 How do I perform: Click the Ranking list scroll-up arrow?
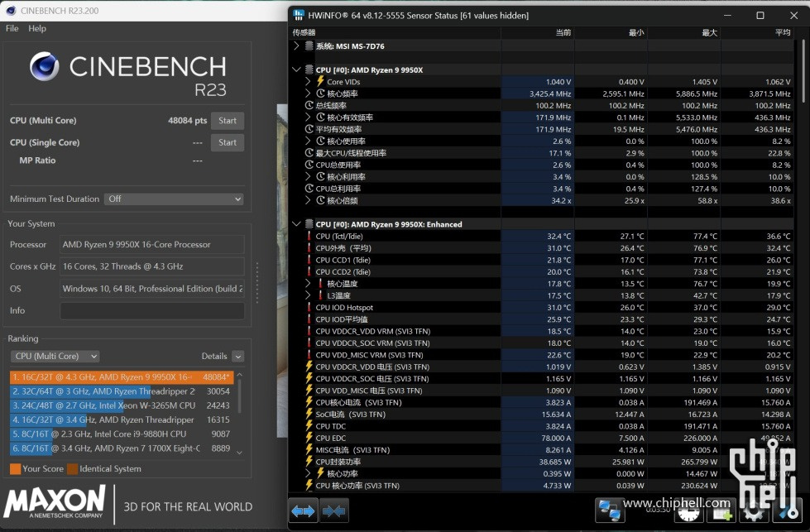pyautogui.click(x=239, y=375)
